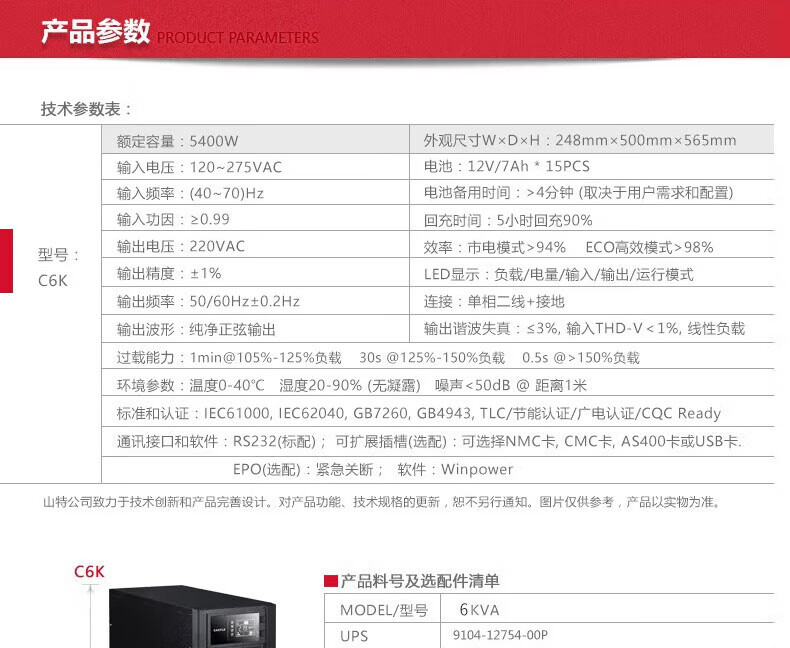Click the 产品参数 header title
The width and height of the screenshot is (790, 648).
click(x=96, y=31)
